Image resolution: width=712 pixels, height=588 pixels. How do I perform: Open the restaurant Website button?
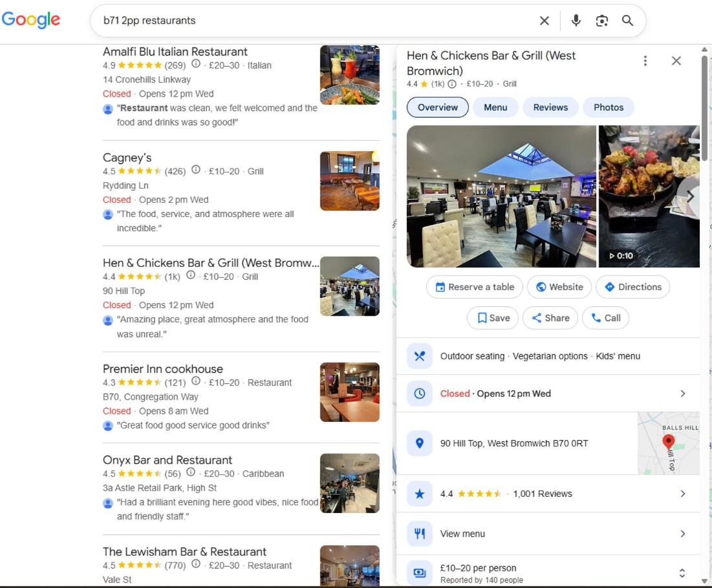(x=559, y=287)
